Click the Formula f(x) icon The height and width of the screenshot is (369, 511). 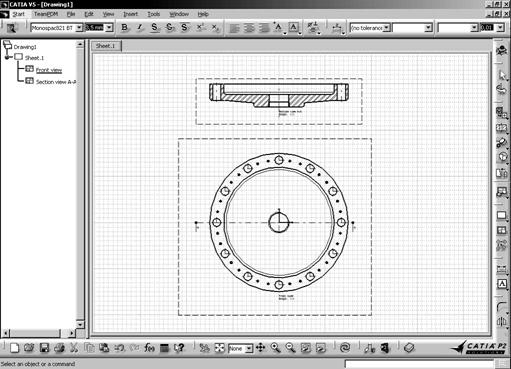[x=150, y=348]
